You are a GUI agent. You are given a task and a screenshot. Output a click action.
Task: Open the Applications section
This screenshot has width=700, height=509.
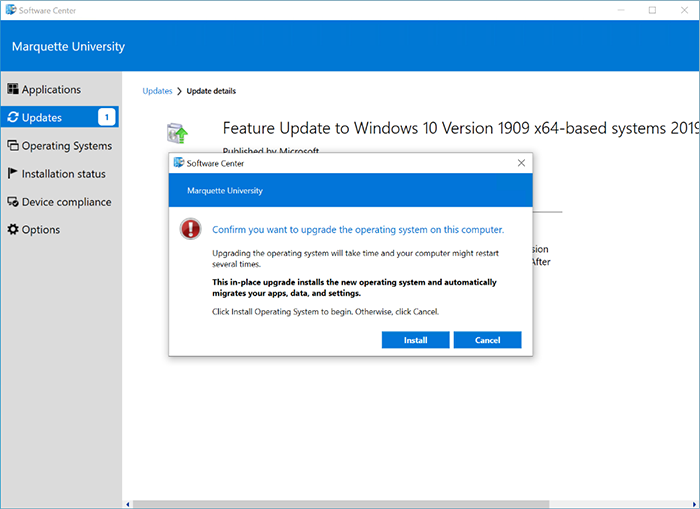point(51,90)
